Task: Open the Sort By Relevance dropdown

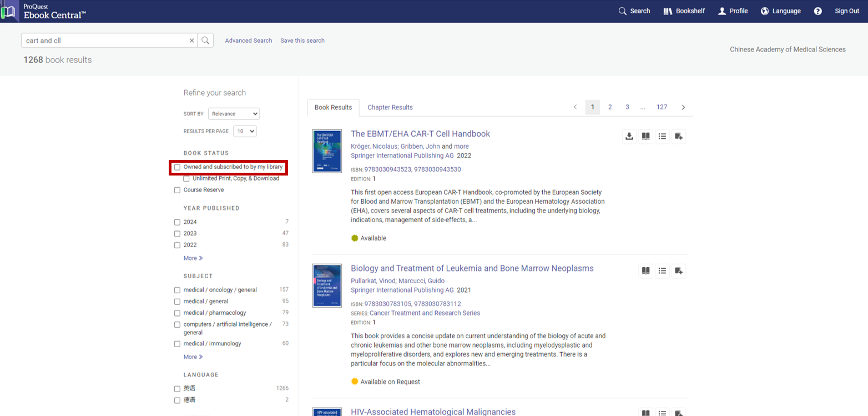Action: (234, 114)
